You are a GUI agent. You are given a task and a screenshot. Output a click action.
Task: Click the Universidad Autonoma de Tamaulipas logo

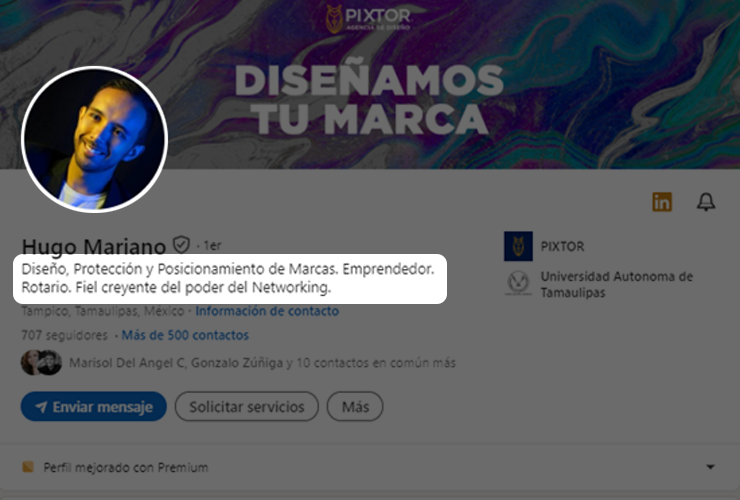click(x=518, y=283)
